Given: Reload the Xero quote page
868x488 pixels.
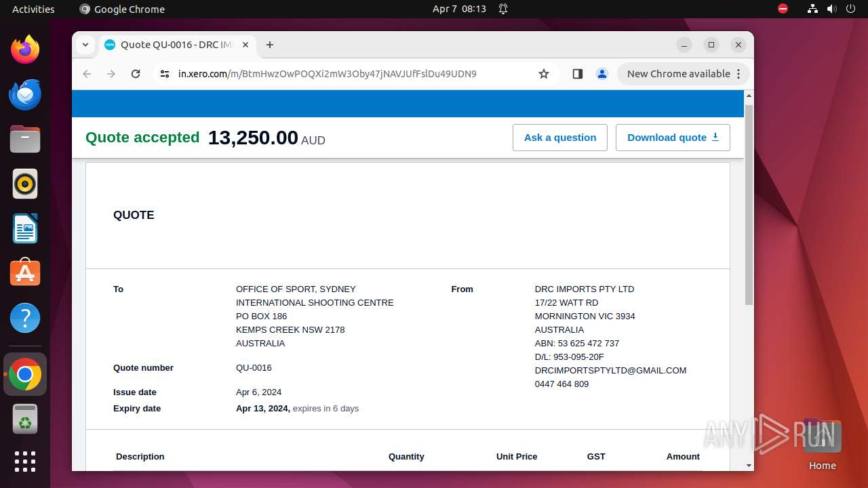Looking at the screenshot, I should coord(136,74).
